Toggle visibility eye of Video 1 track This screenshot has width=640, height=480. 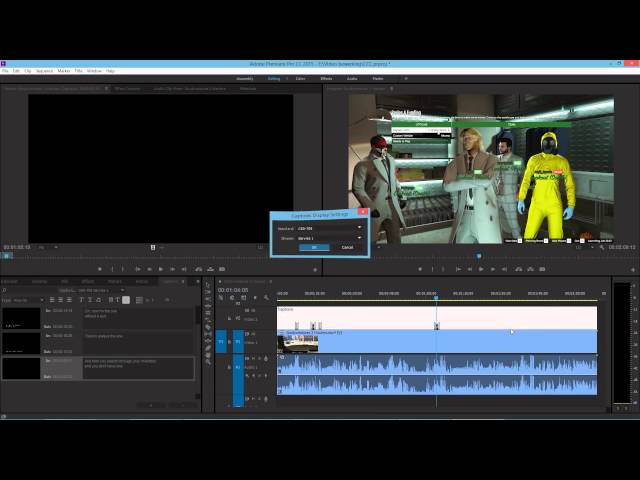click(253, 334)
